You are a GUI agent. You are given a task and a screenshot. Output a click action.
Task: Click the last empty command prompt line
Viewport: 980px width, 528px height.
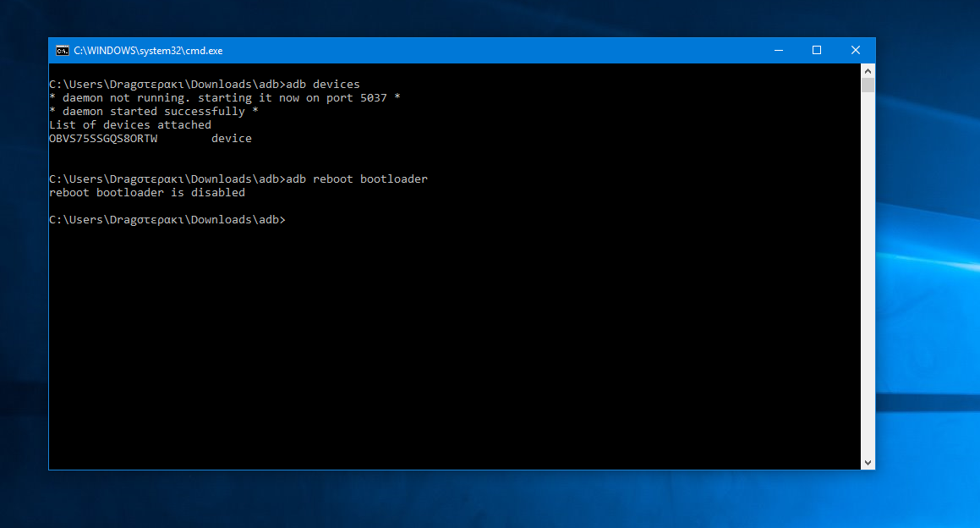point(167,220)
